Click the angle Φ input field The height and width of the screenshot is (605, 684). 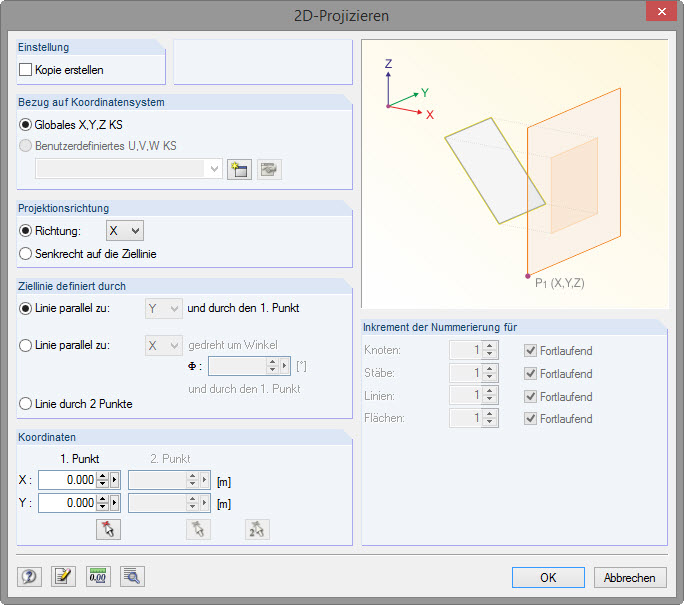coord(237,366)
